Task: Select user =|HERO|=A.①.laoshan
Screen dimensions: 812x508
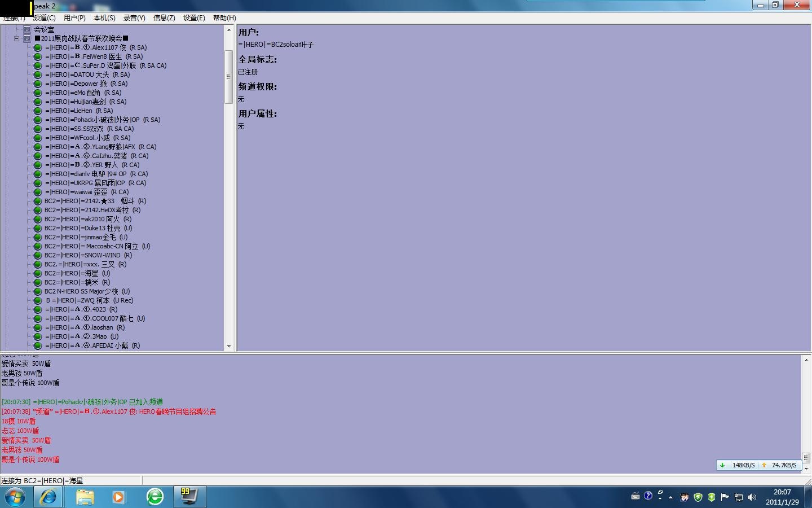Action: coord(85,327)
